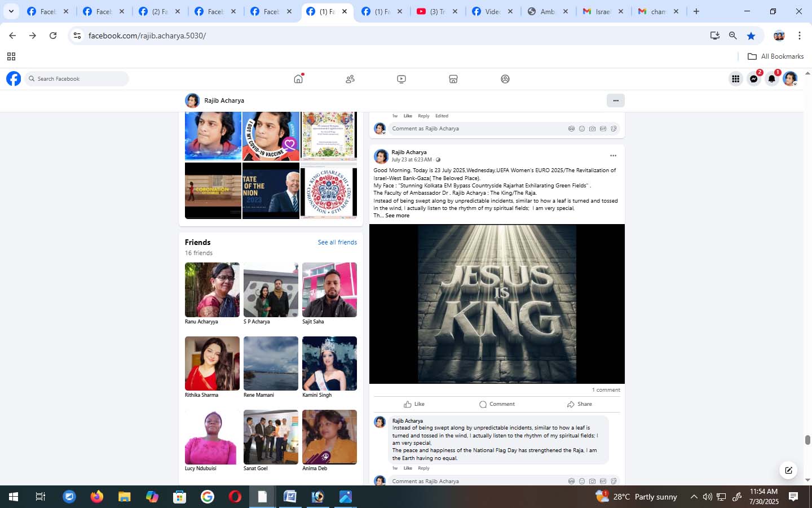Open Sajit Saha friend photo
This screenshot has width=812, height=508.
point(329,290)
